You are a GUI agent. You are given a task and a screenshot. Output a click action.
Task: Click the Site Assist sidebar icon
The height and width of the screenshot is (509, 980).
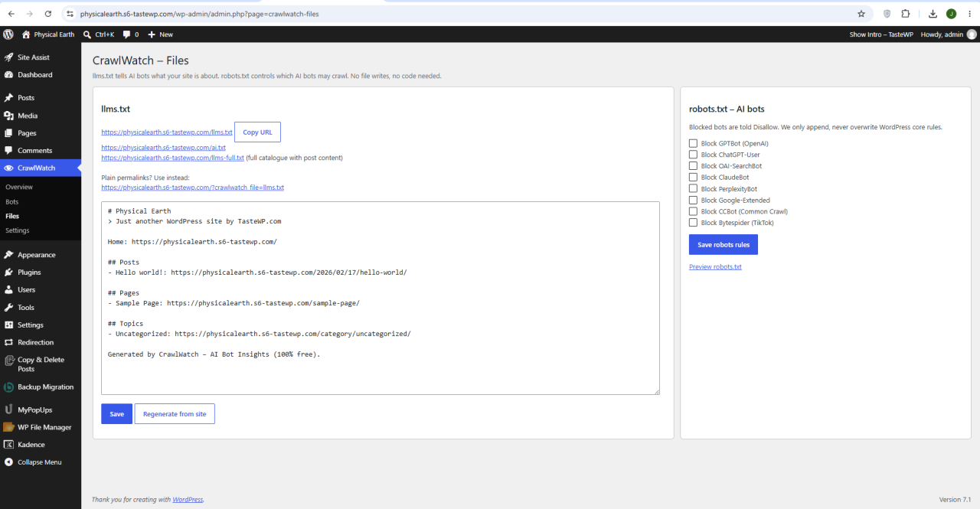[8, 57]
